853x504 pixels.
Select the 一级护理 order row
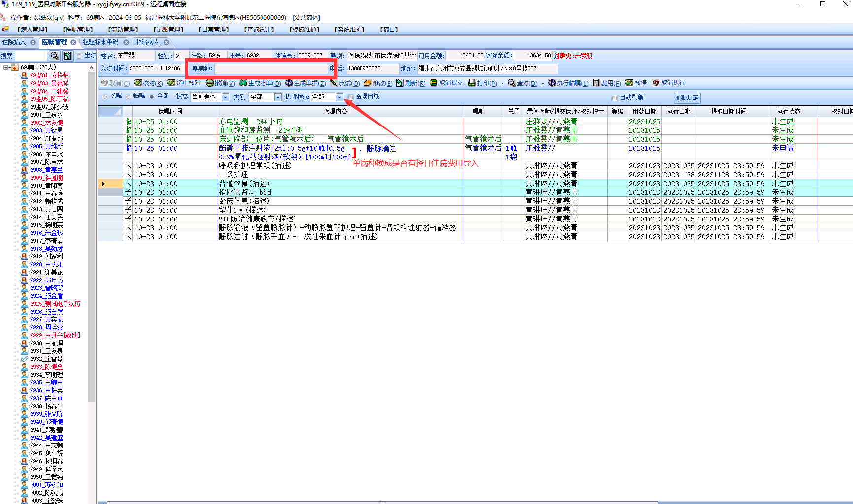pos(475,175)
